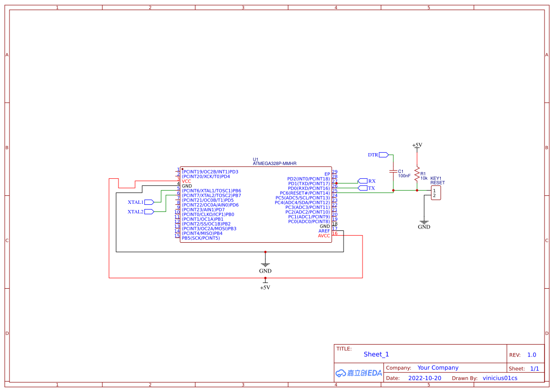Click the drawn-by name vinicius01cs
The image size is (554, 392).
500,378
